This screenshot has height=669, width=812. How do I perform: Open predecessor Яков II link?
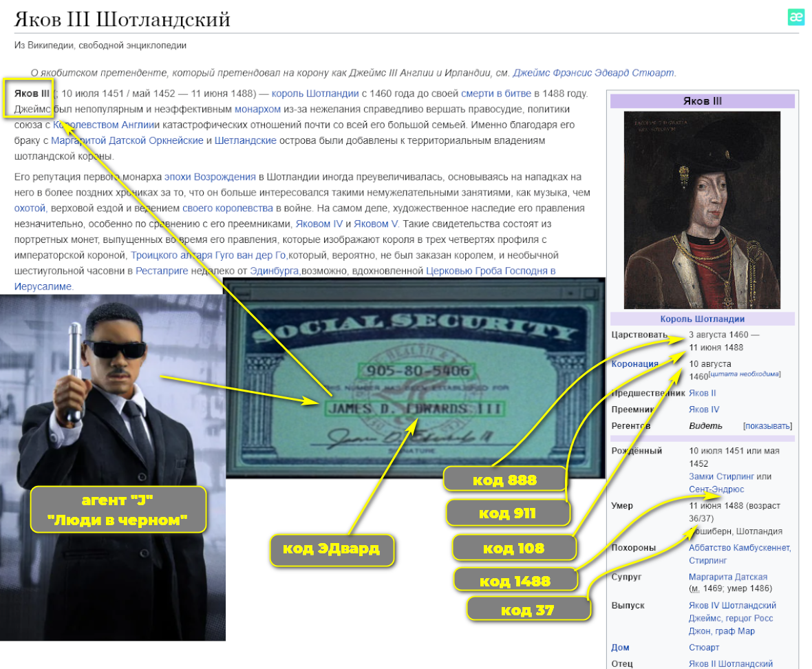click(x=702, y=393)
